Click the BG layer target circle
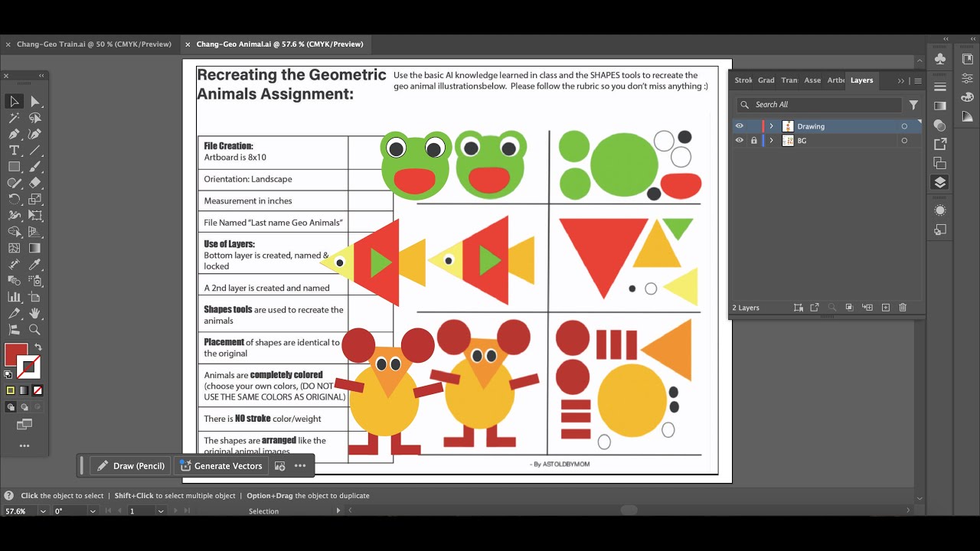The width and height of the screenshot is (980, 551). [904, 141]
